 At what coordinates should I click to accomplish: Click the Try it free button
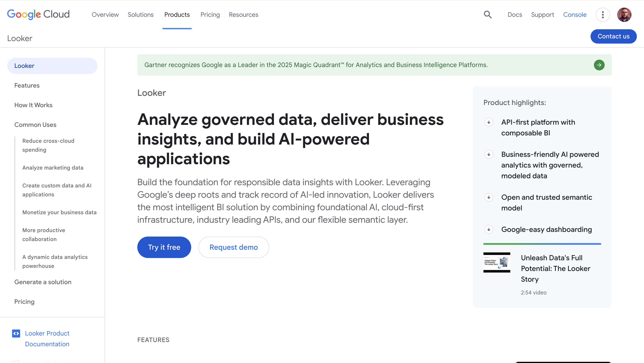point(164,247)
